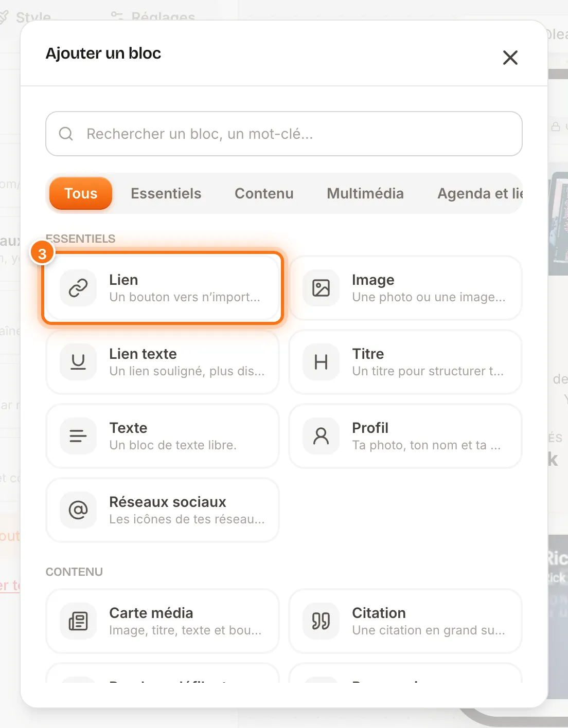Click the H icon for Titre block

[x=321, y=362]
